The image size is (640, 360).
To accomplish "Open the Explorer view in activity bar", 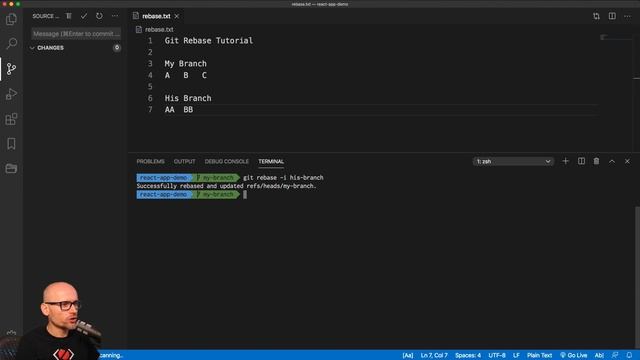I will coord(11,19).
